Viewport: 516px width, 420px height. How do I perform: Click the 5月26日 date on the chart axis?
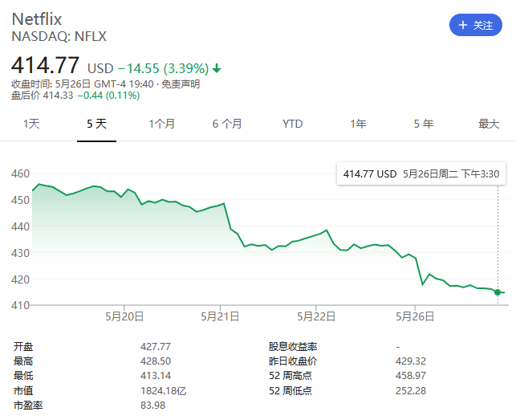414,316
